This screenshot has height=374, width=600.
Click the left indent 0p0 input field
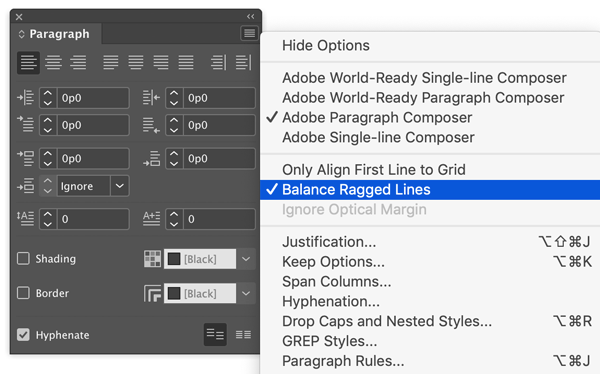[x=93, y=98]
